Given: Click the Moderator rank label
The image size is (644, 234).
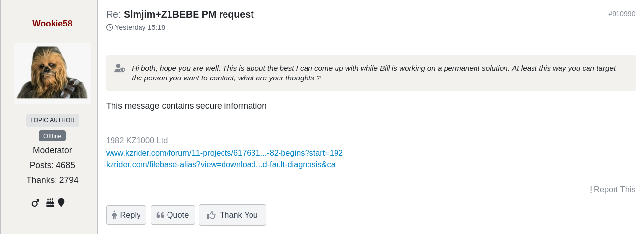Looking at the screenshot, I should (53, 150).
